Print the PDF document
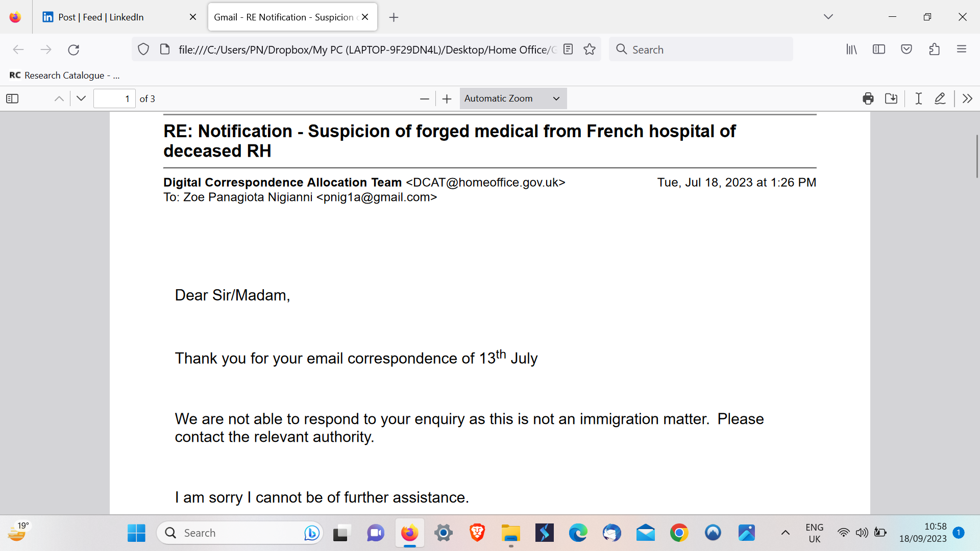This screenshot has width=980, height=551. 868,98
